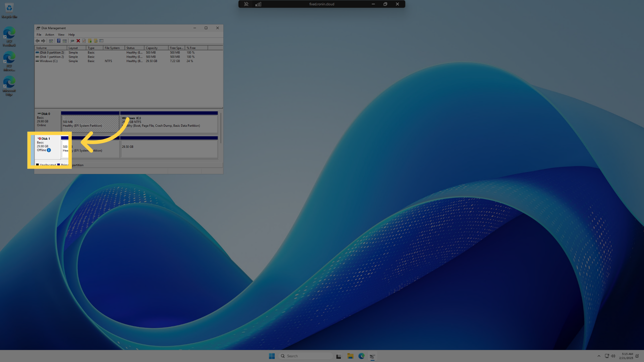Click the folder with green arrow toolbar icon
644x362 pixels.
(x=90, y=41)
